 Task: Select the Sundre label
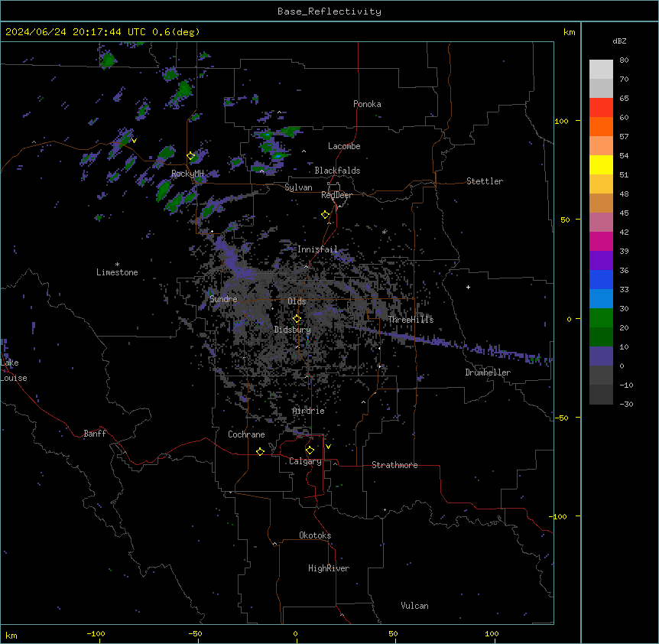coord(223,299)
